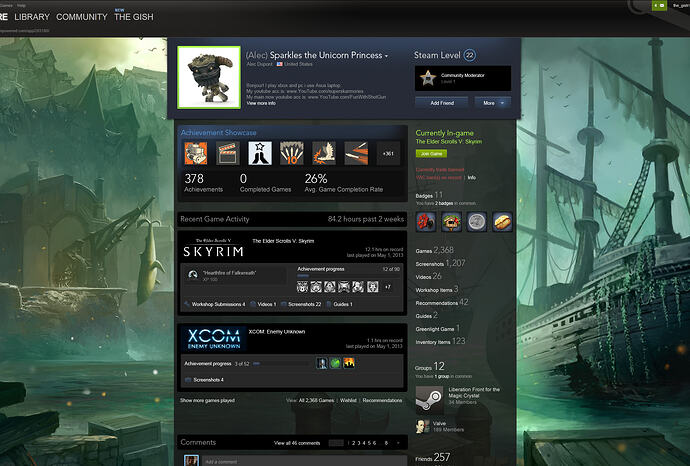The height and width of the screenshot is (466, 690).
Task: Open the More dropdown button
Action: point(492,103)
